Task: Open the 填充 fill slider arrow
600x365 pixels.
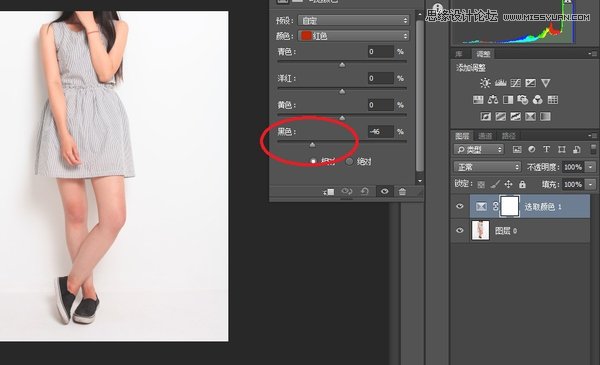Action: click(x=591, y=184)
